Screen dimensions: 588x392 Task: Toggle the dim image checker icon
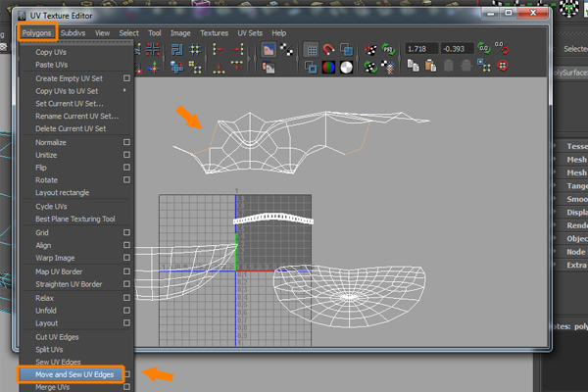[287, 49]
